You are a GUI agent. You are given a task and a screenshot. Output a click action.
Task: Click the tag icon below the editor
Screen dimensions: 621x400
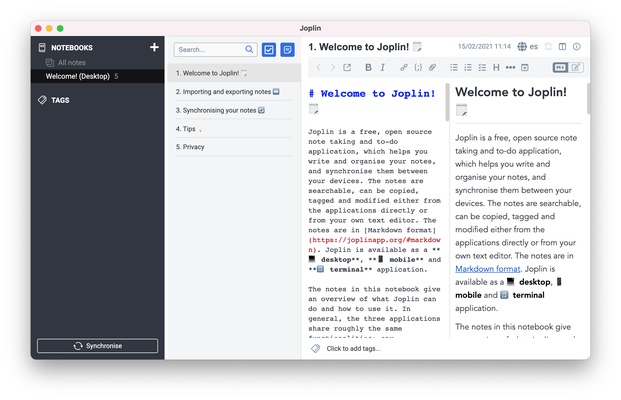tap(315, 349)
